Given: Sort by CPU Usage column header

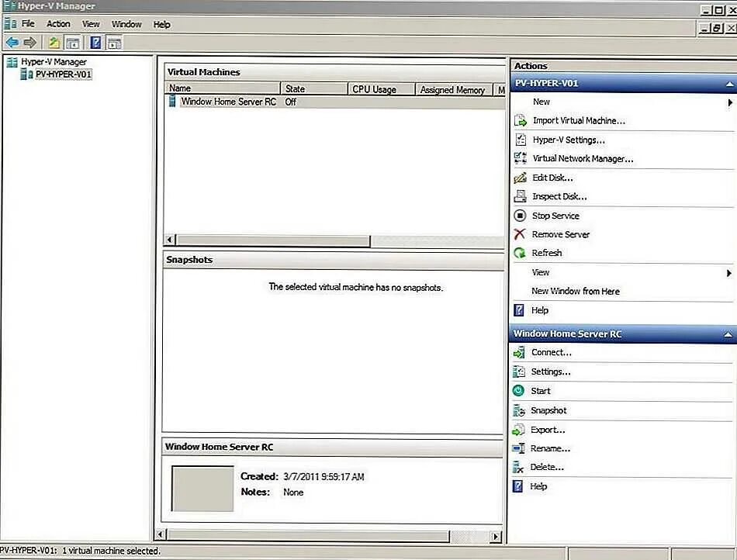Looking at the screenshot, I should tap(382, 89).
